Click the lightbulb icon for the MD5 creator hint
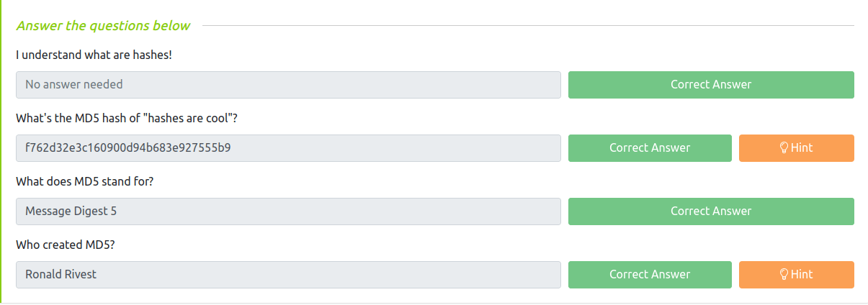 point(784,275)
